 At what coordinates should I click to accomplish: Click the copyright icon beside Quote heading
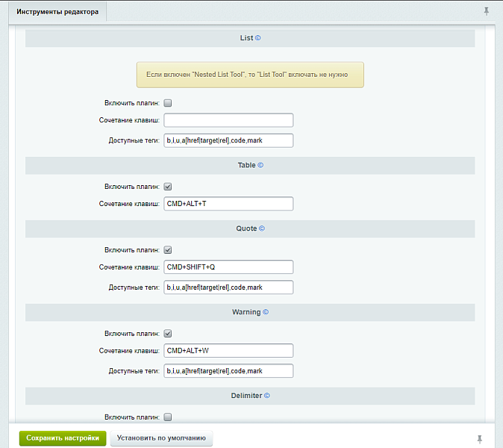click(262, 228)
